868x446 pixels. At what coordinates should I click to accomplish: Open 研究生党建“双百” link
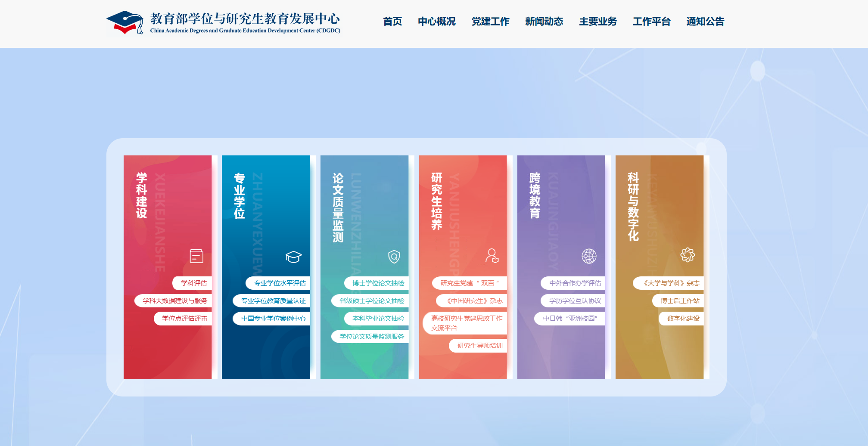point(470,283)
